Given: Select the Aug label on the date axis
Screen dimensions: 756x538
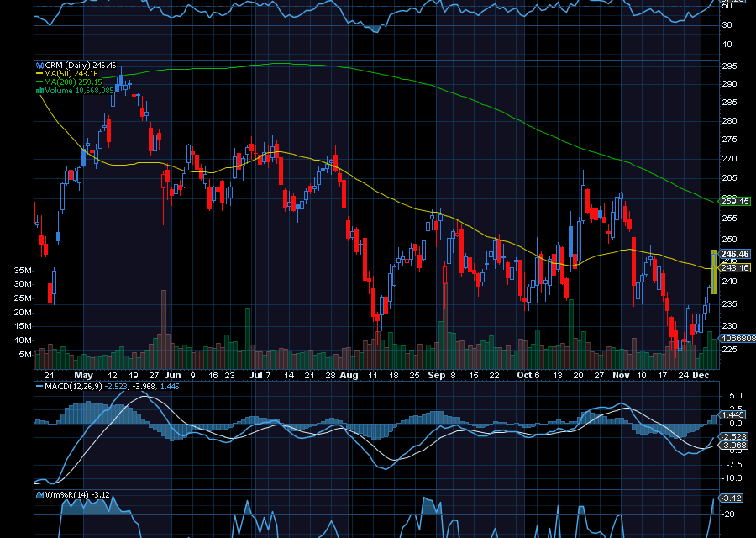Looking at the screenshot, I should coord(349,376).
